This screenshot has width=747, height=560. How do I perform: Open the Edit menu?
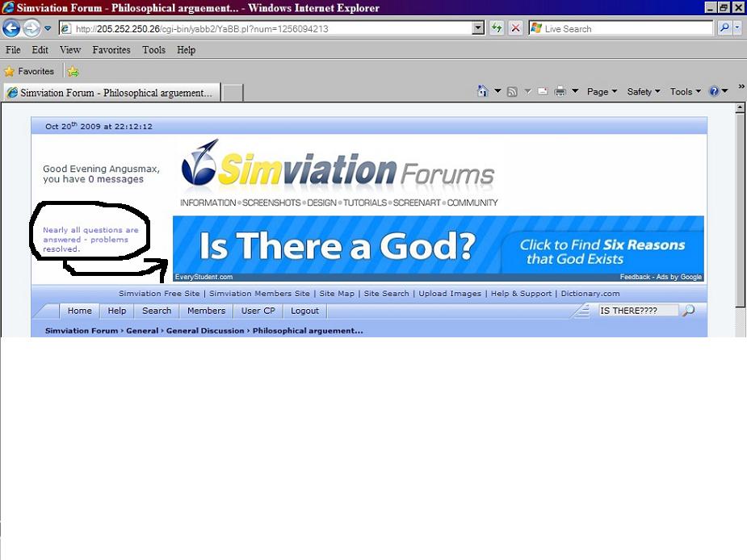pos(40,50)
